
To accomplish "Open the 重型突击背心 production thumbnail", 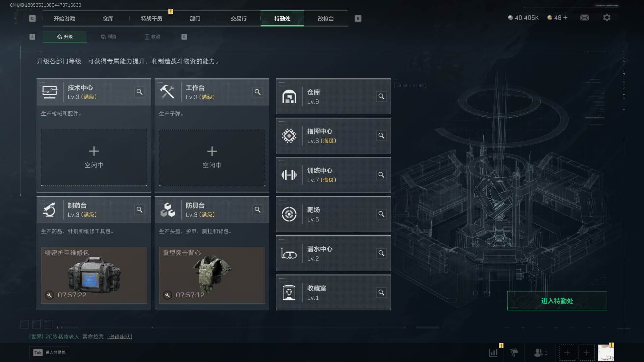I will pos(212,275).
